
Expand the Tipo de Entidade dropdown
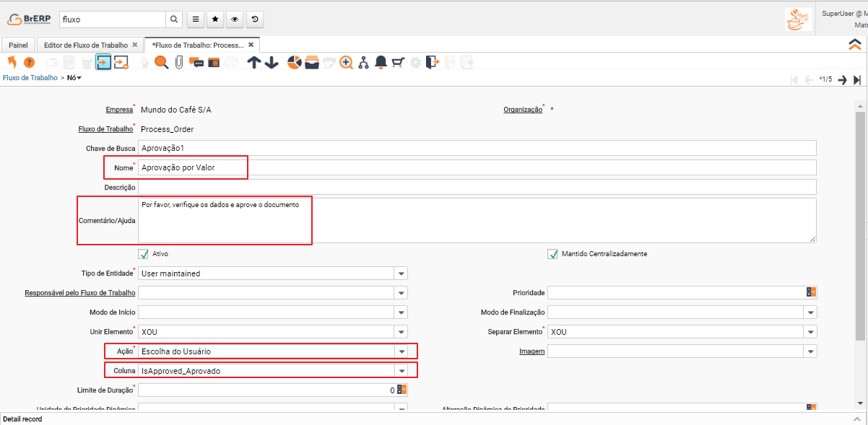point(401,273)
